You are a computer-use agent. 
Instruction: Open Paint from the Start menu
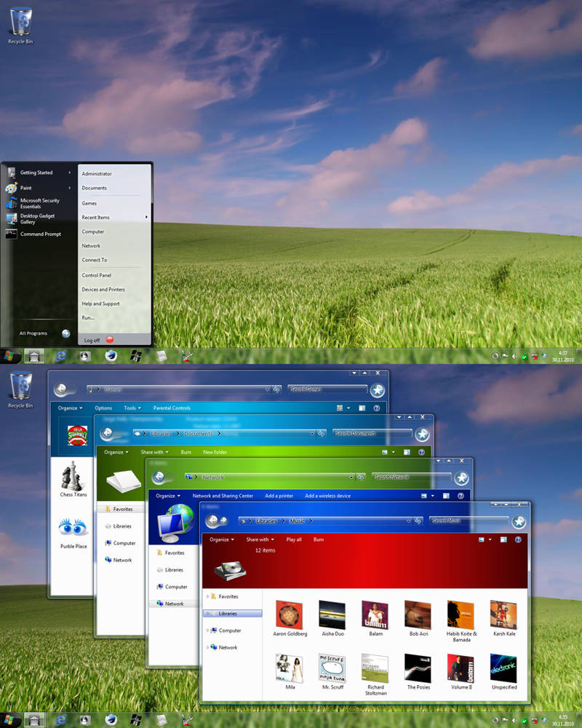(26, 188)
